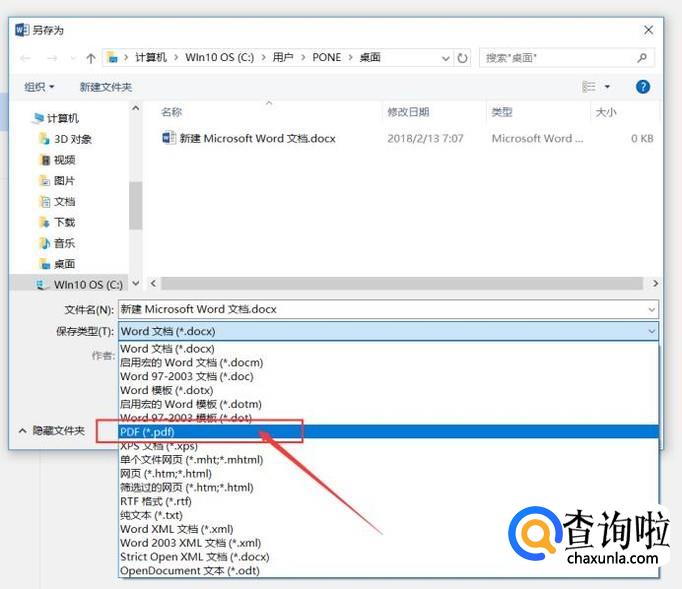Screen dimensions: 682x589
Task: Choose RTF 格式 (*.rtf) option
Action: pyautogui.click(x=155, y=501)
